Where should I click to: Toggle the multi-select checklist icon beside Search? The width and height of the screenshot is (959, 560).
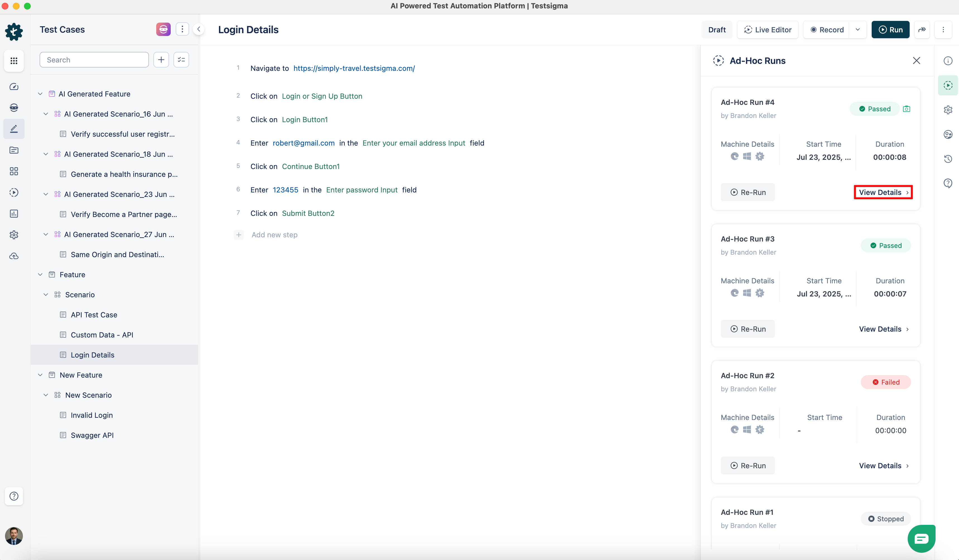[x=181, y=60]
